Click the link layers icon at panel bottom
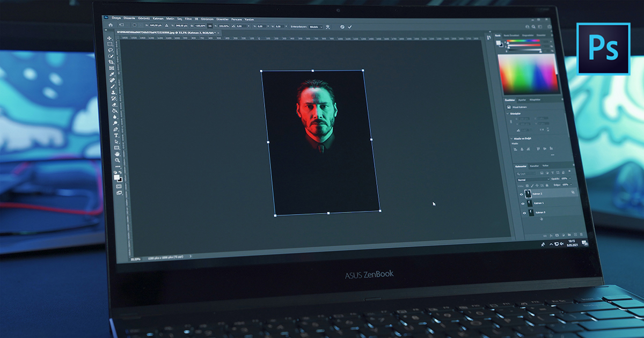 545,236
